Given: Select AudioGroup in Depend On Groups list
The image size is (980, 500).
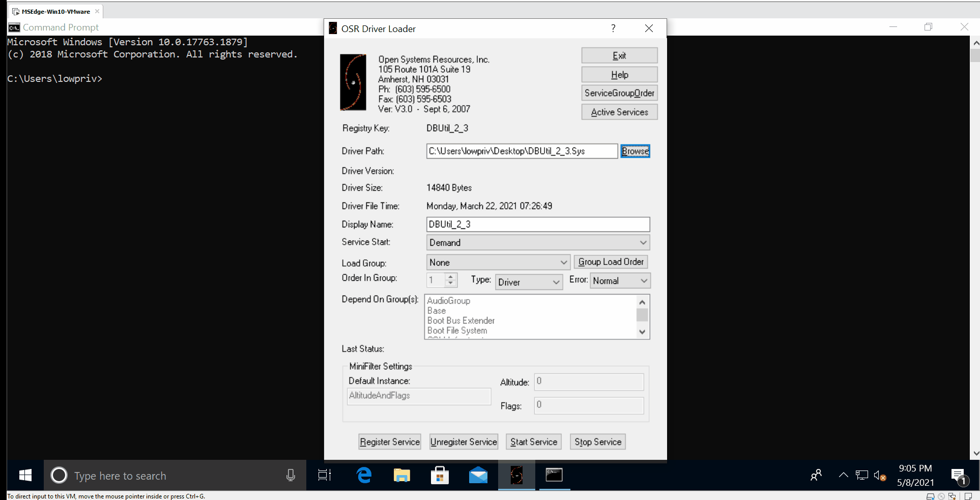Looking at the screenshot, I should tap(449, 301).
